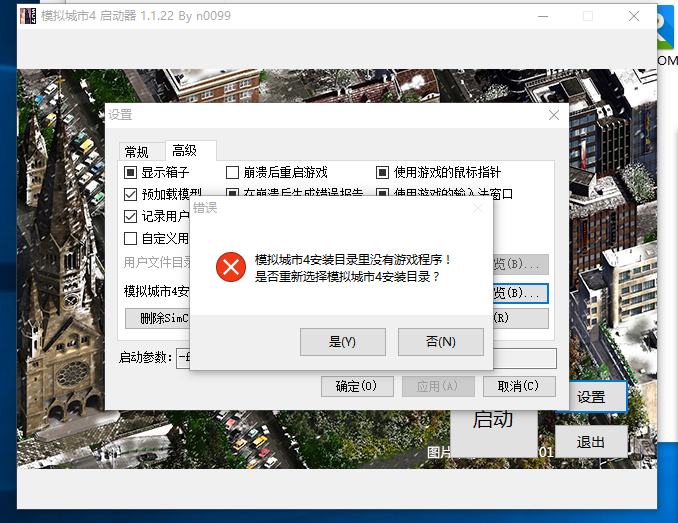Viewport: 678px width, 523px height.
Task: Click 确定(O) in the settings window
Action: click(356, 386)
